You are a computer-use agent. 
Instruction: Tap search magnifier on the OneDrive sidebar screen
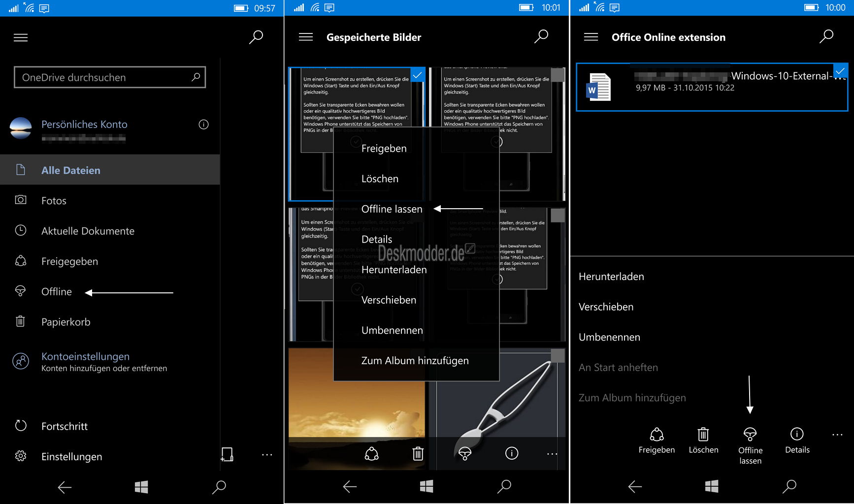point(256,37)
